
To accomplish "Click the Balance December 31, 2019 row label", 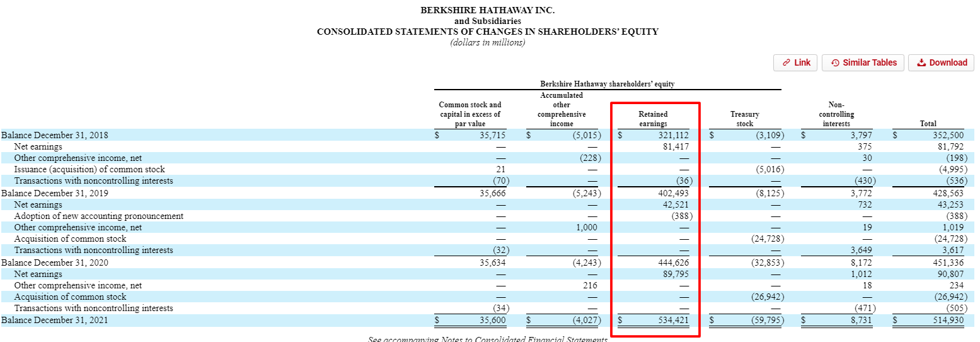I will (x=55, y=193).
